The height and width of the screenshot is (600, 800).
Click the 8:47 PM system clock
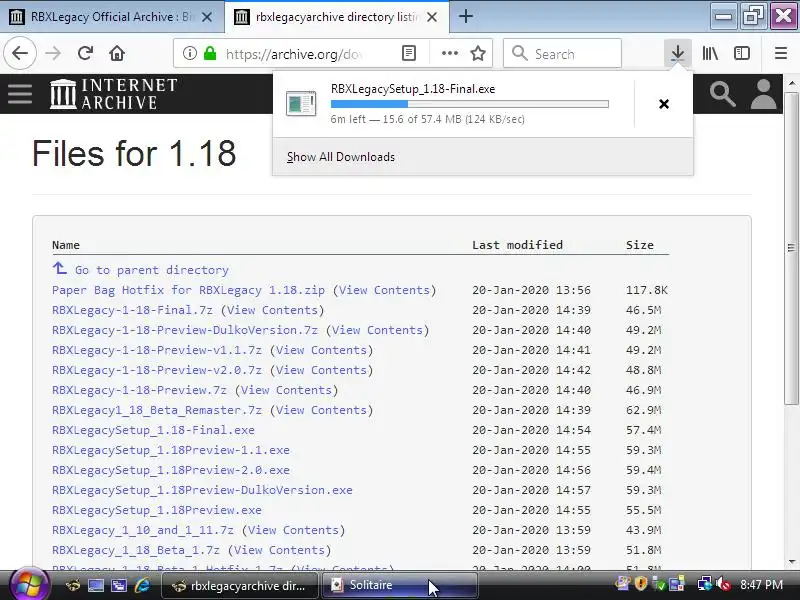(x=761, y=584)
